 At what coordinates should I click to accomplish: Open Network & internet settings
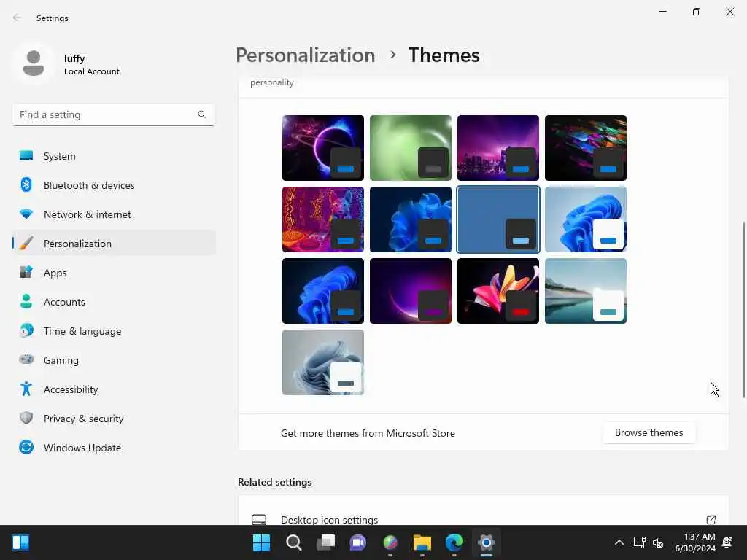coord(113,214)
